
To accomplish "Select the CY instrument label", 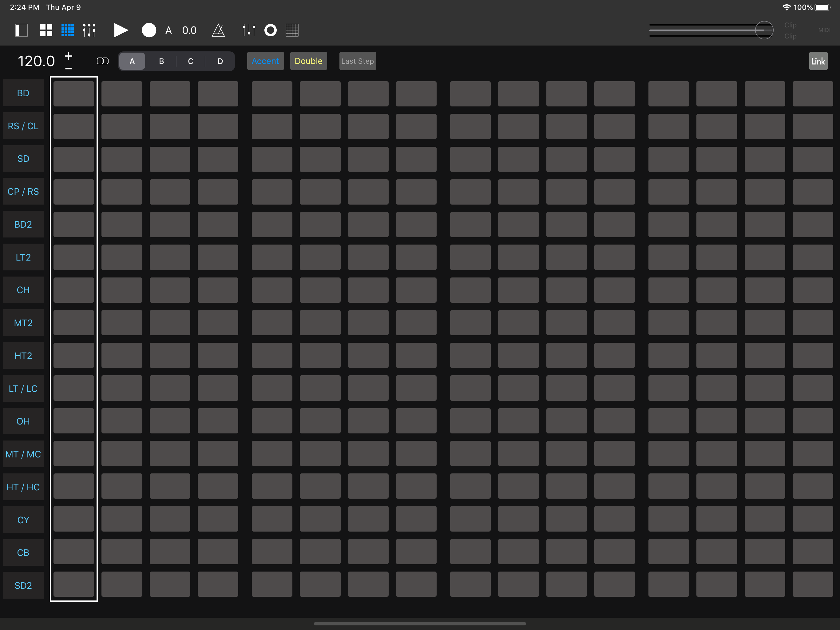I will click(23, 520).
